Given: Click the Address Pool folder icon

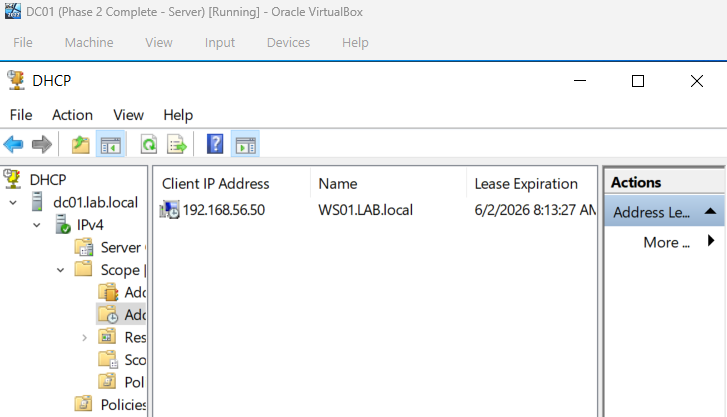Looking at the screenshot, I should tap(108, 292).
